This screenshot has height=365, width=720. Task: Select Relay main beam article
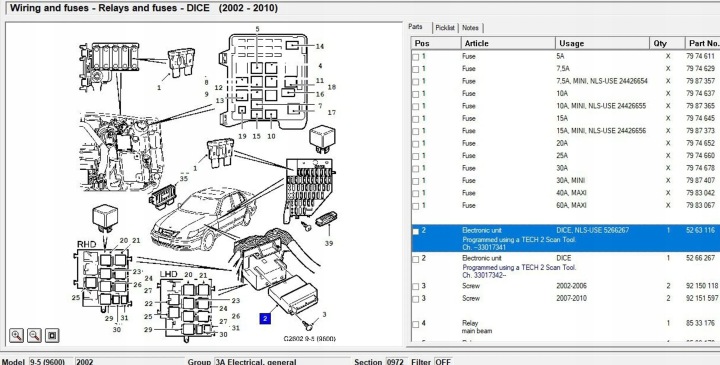click(x=477, y=327)
